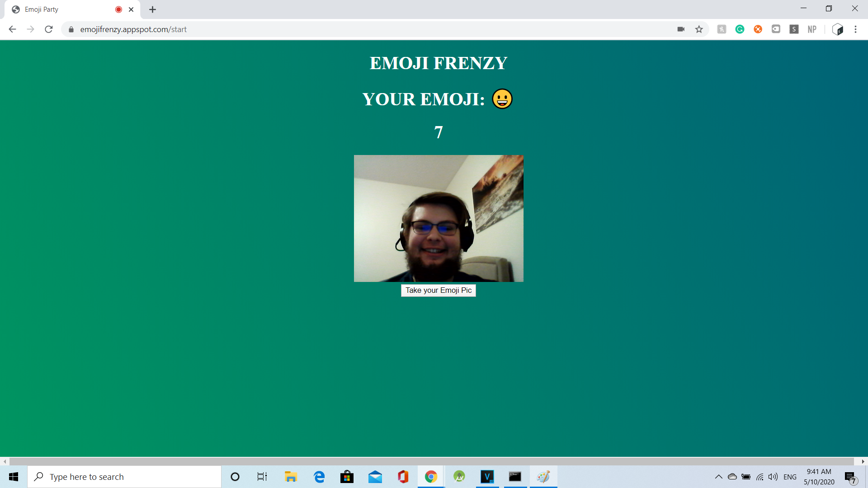Screen dimensions: 868x488
Task: Click the address bar URL
Action: [x=133, y=29]
